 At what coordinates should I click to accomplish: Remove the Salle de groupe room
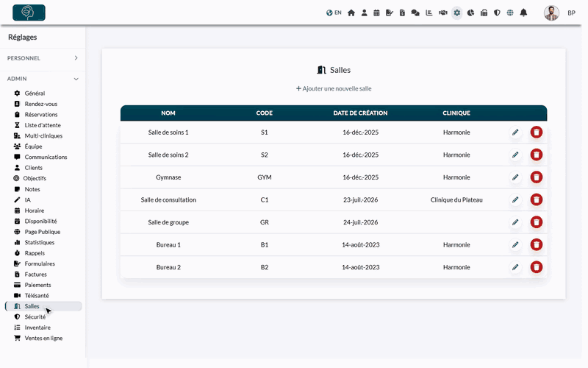point(537,222)
